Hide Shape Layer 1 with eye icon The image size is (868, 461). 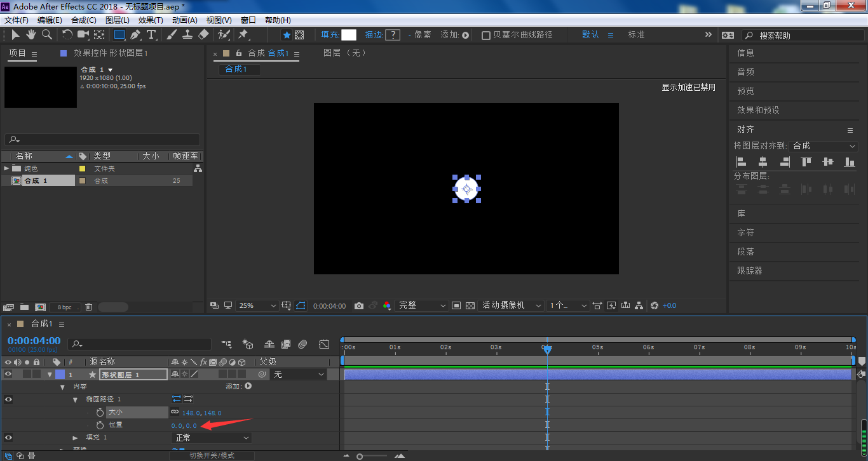click(8, 375)
